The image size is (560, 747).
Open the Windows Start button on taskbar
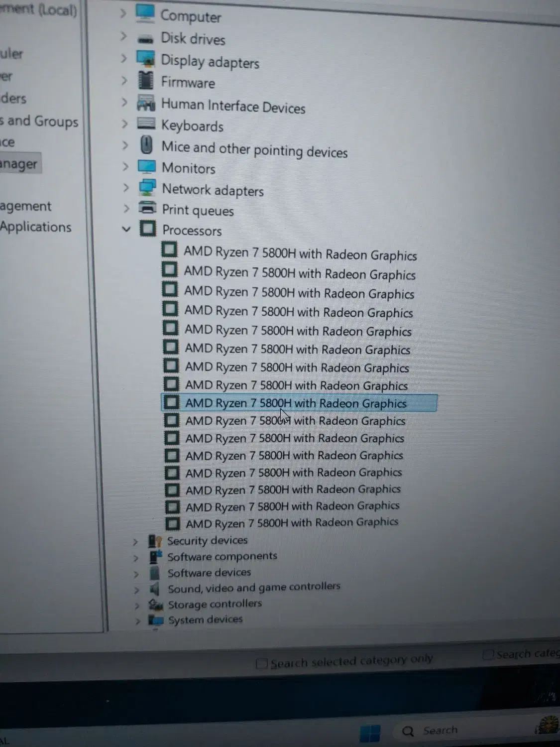(370, 733)
